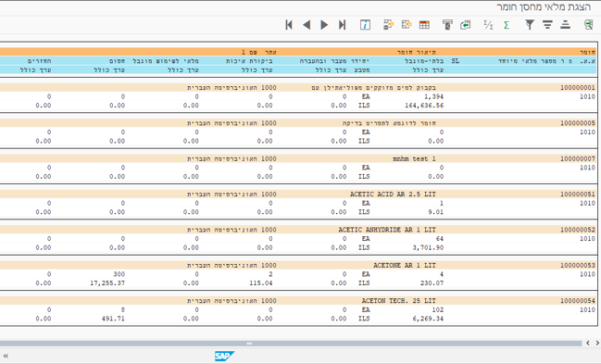Click the החזרים column header

[x=40, y=61]
